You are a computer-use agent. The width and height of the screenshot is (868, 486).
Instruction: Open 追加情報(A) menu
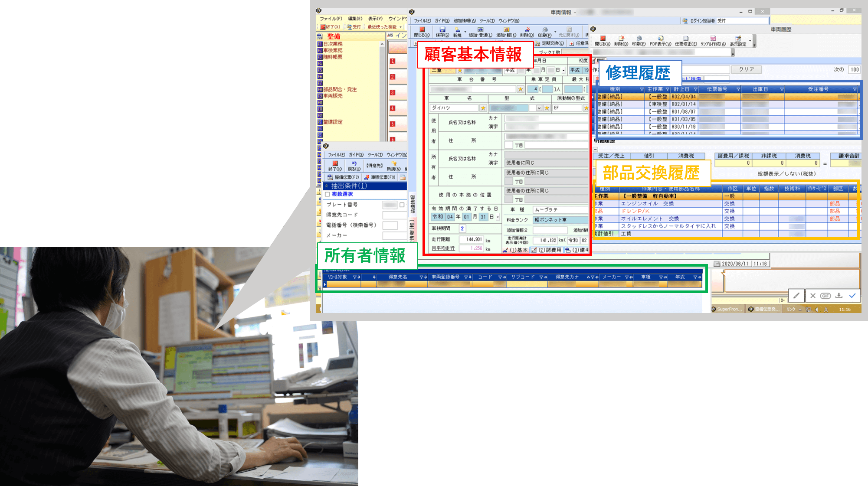click(x=465, y=21)
